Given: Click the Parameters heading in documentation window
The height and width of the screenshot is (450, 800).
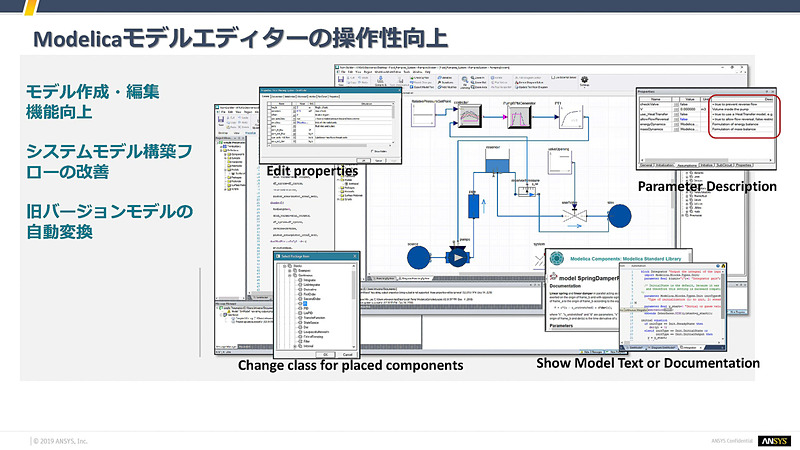Looking at the screenshot, I should coord(561,325).
